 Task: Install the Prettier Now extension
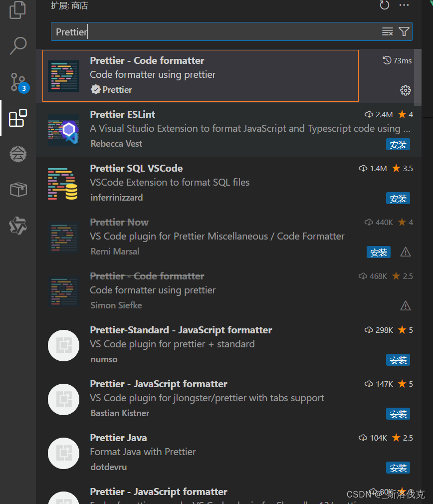point(379,252)
